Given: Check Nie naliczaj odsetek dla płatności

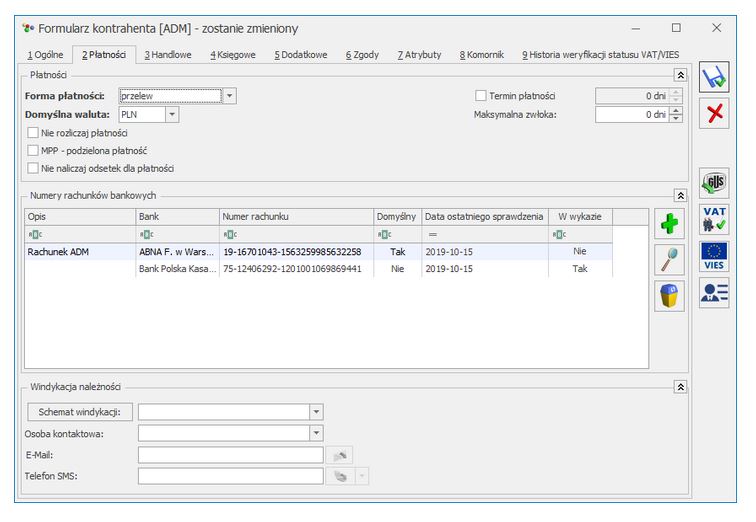Looking at the screenshot, I should point(33,168).
